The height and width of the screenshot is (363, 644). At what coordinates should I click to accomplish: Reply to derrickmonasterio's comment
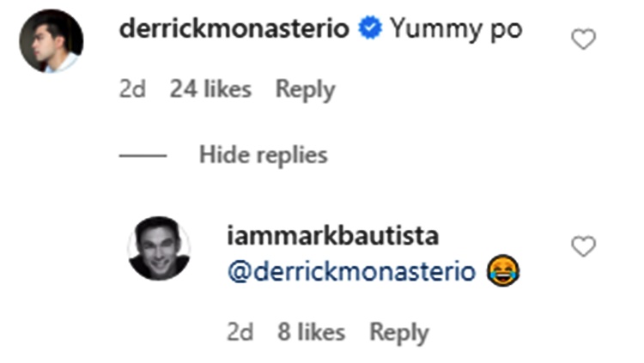click(305, 89)
